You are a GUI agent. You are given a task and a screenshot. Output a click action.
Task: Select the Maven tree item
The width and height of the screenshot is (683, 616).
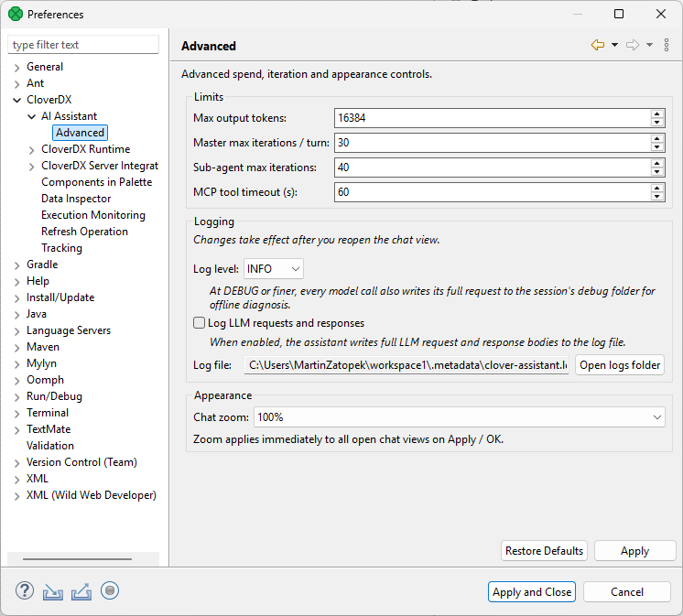pyautogui.click(x=43, y=347)
